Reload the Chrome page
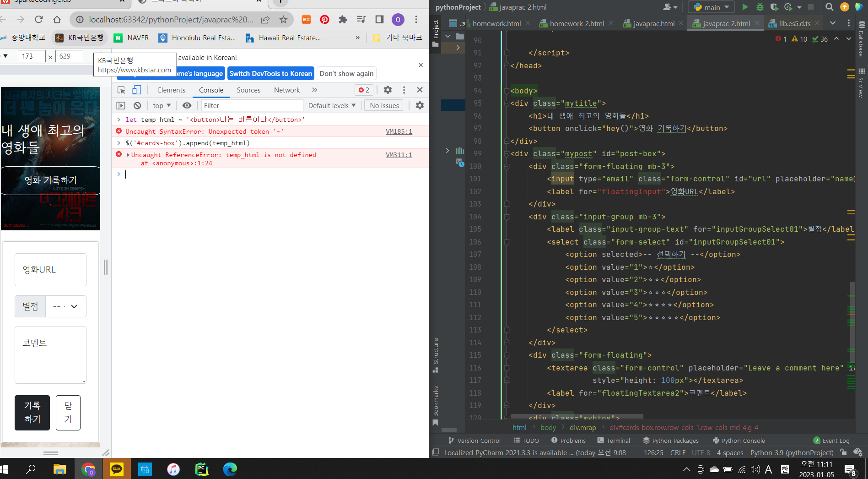868x479 pixels. 38,19
